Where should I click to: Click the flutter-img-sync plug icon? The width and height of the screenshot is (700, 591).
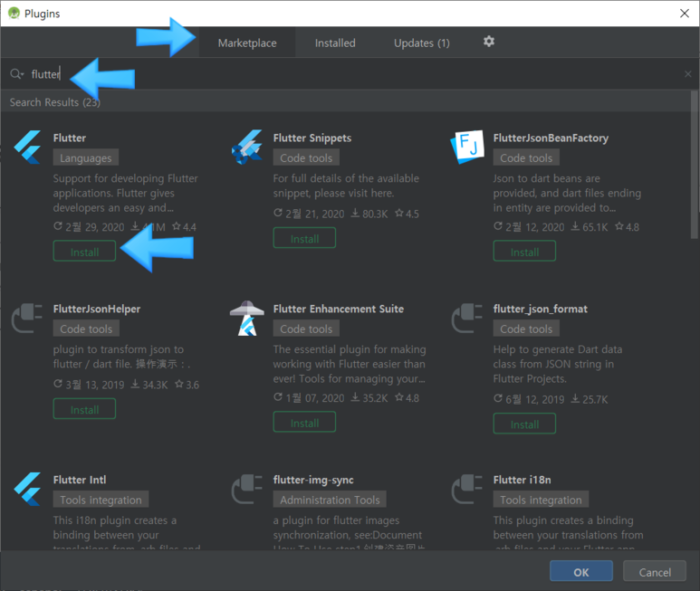(x=247, y=489)
